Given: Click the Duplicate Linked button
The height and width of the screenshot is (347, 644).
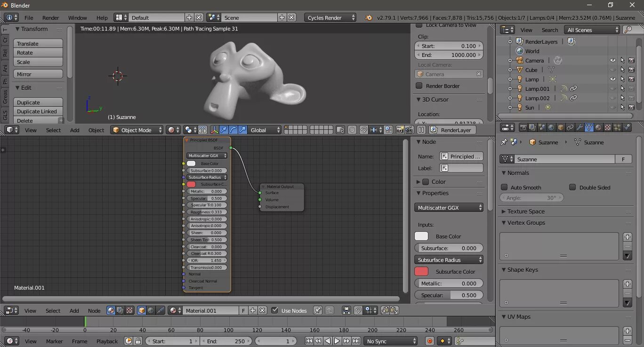Looking at the screenshot, I should (38, 111).
